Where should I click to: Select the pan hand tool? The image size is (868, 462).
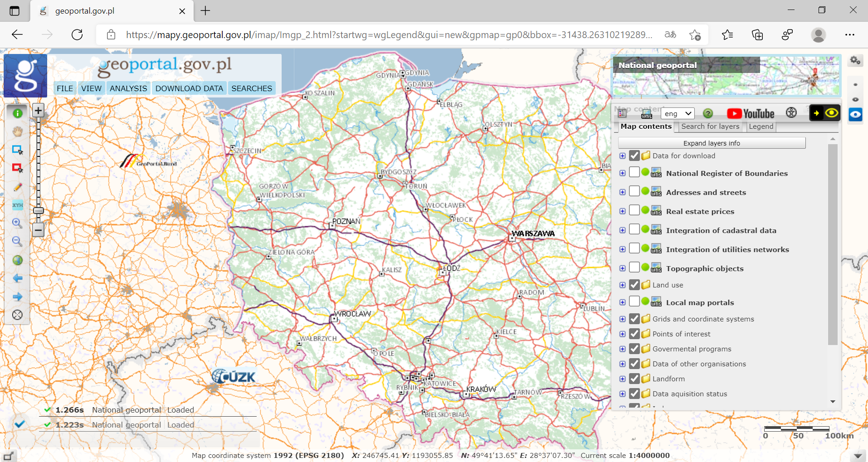tap(17, 131)
